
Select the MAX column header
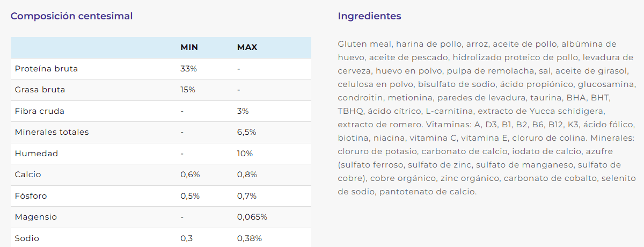247,47
